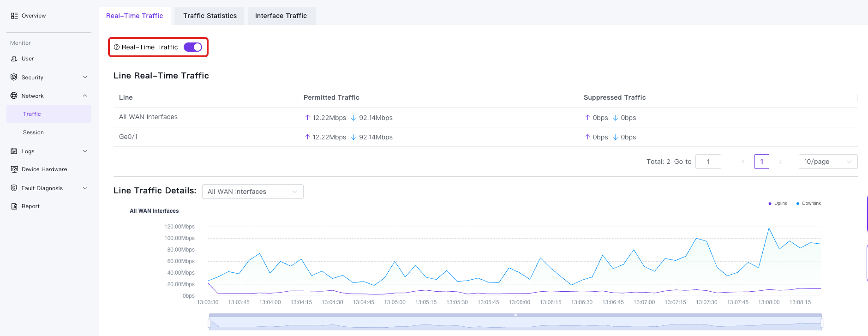Turn off the Real-Time Traffic switch
868x336 pixels.
pos(193,47)
